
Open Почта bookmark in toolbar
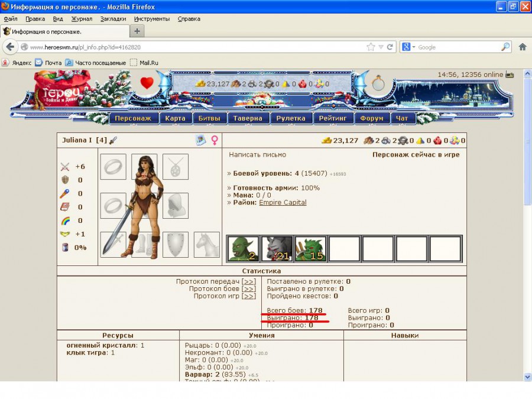click(x=48, y=63)
